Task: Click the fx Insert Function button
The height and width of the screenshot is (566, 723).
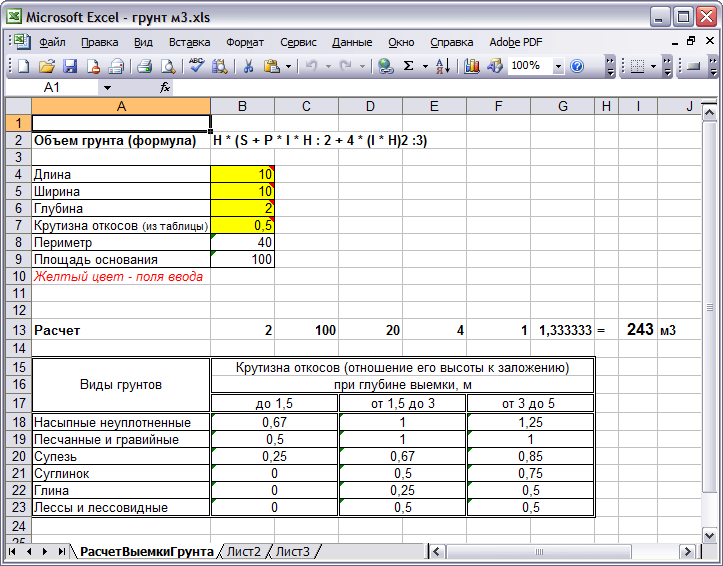Action: coord(165,87)
